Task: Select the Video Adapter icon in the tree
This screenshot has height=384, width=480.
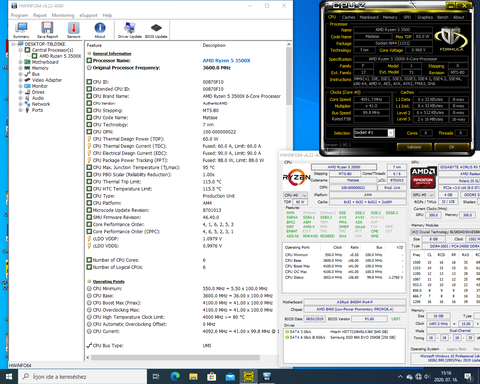Action: click(x=27, y=80)
